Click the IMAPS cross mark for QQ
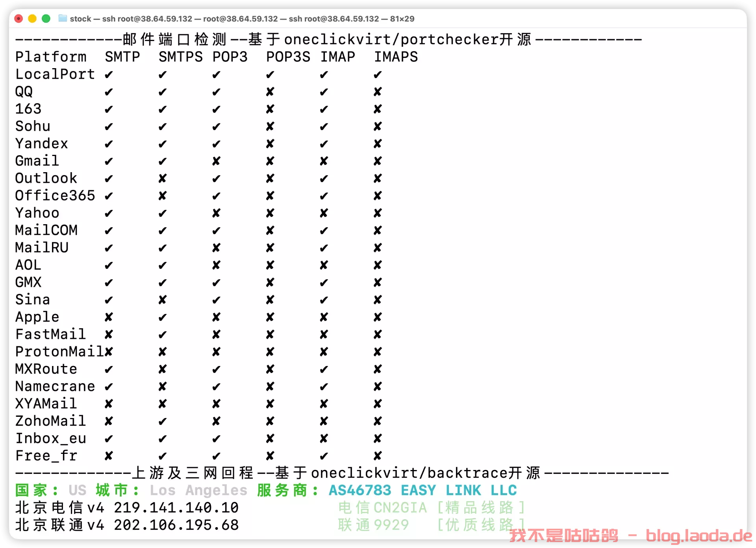This screenshot has width=756, height=548. point(377,92)
